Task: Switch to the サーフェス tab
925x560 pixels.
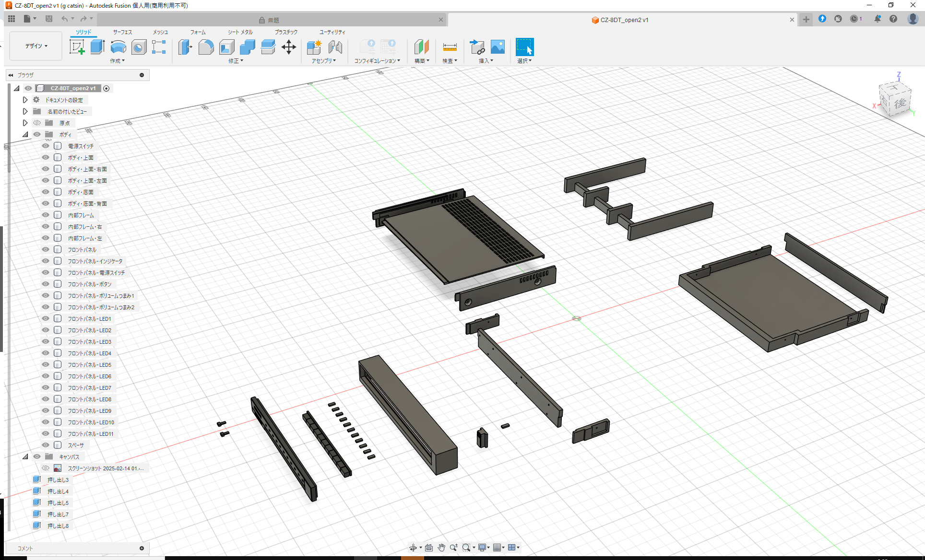Action: pos(121,32)
